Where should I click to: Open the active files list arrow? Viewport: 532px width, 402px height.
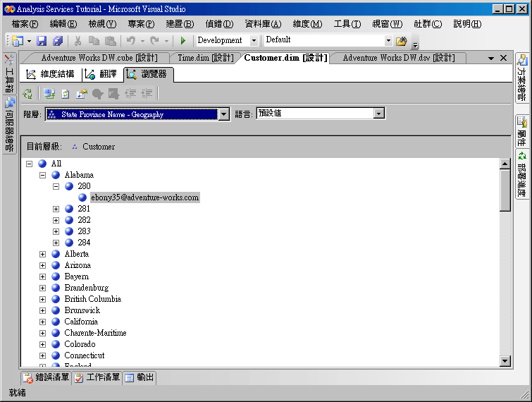tap(490, 59)
